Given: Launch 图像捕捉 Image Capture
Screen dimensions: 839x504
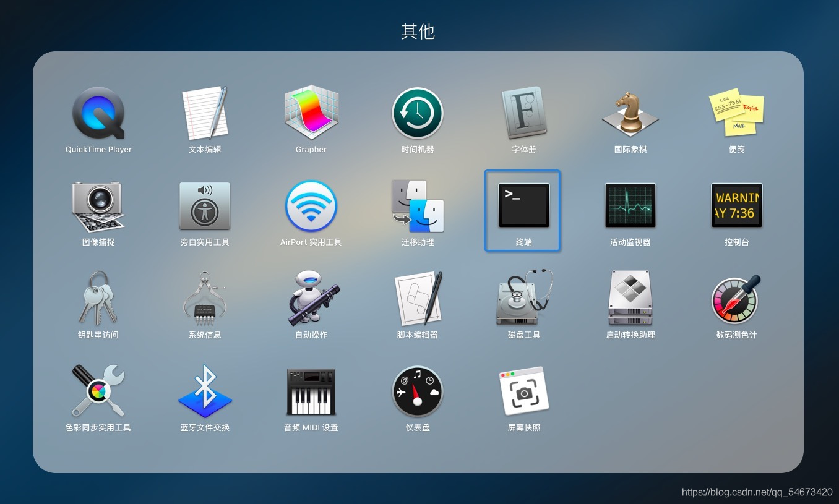Looking at the screenshot, I should 98,206.
